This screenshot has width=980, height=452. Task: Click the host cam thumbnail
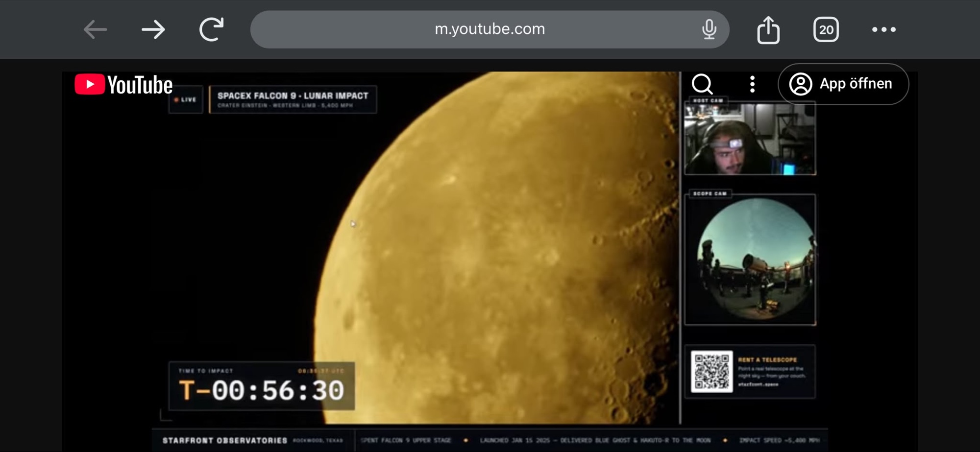tap(750, 138)
